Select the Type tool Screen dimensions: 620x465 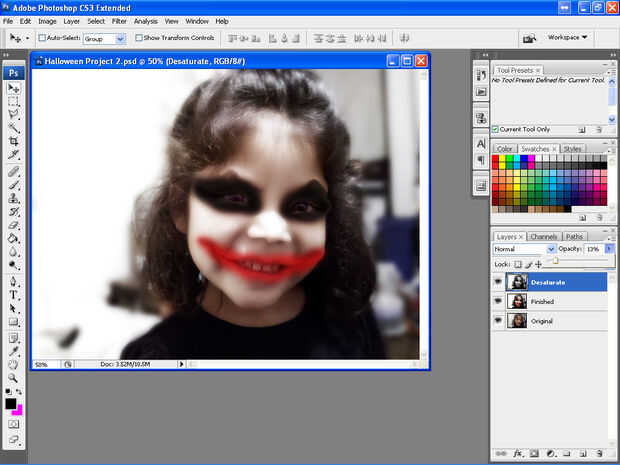coord(14,295)
